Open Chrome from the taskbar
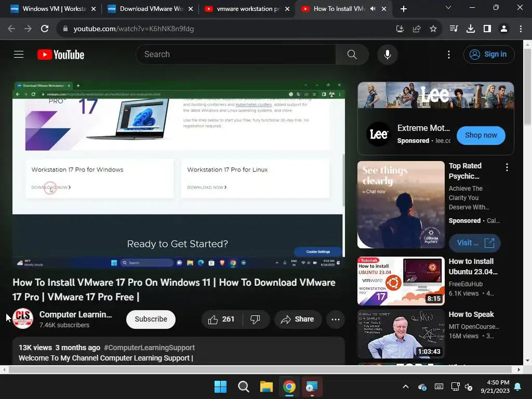This screenshot has width=532, height=399. (x=289, y=387)
